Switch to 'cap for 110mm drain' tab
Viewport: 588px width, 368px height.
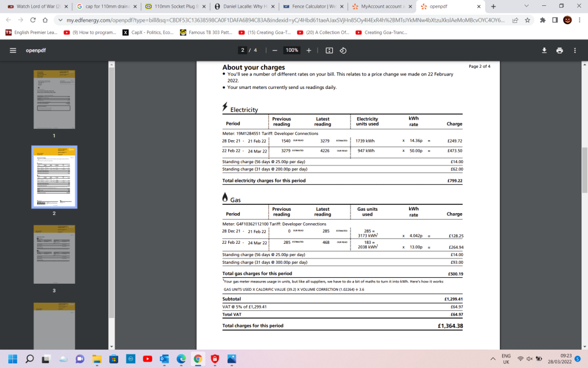[x=107, y=6]
